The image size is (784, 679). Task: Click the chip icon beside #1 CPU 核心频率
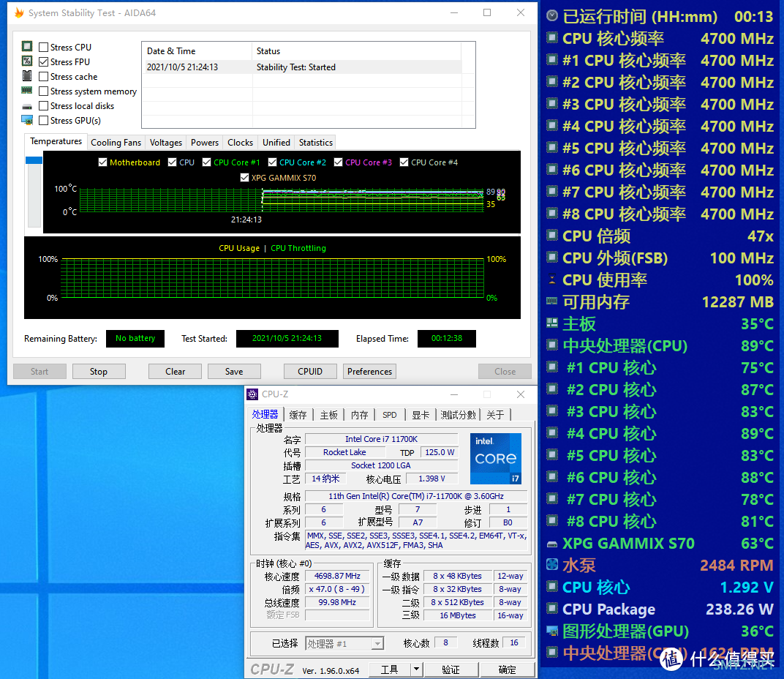[552, 60]
